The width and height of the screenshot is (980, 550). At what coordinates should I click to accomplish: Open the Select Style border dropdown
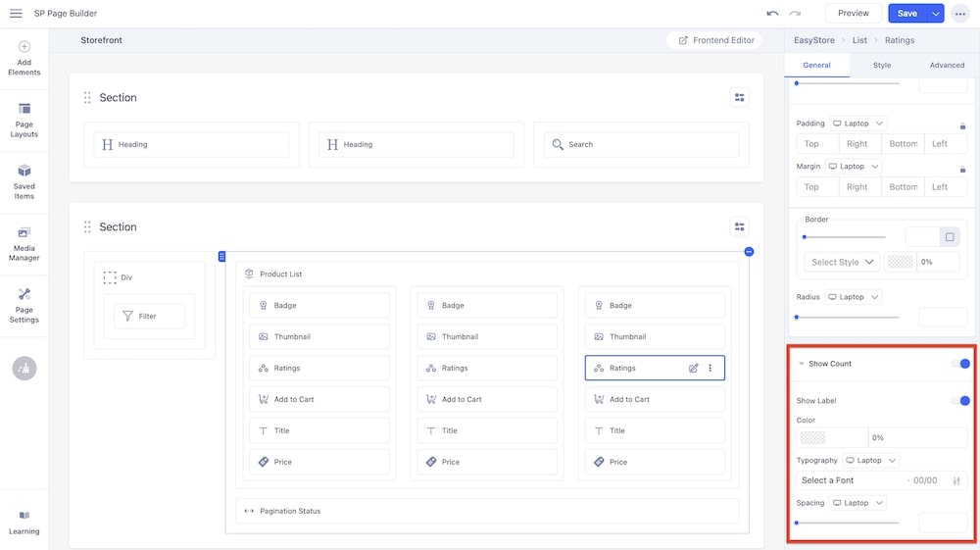coord(842,262)
